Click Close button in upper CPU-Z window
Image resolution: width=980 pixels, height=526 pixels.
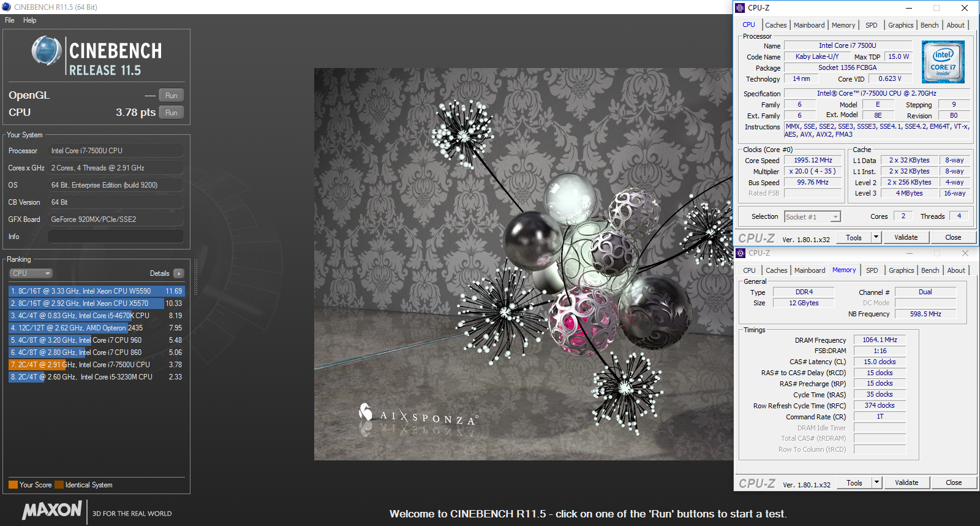[x=953, y=237]
